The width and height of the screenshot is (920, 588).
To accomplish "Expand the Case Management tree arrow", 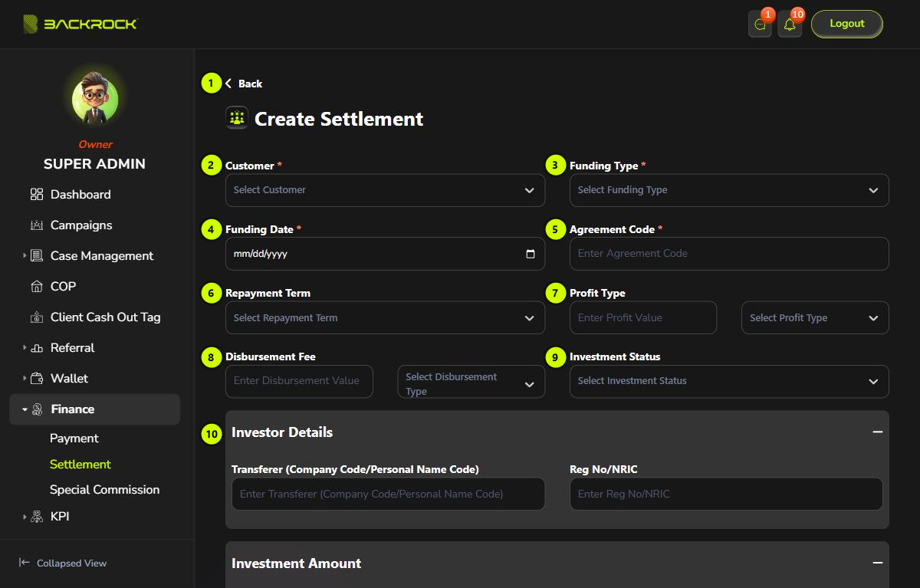I will 25,256.
